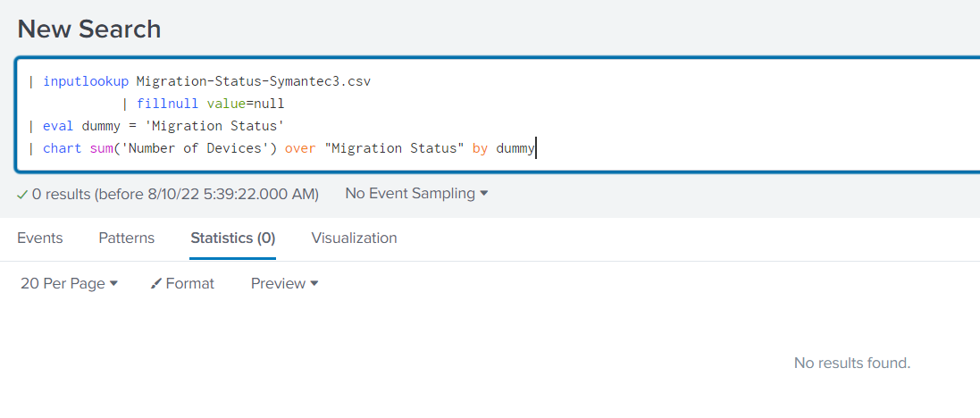Click the No results found message
Image resolution: width=980 pixels, height=418 pixels.
(x=851, y=363)
